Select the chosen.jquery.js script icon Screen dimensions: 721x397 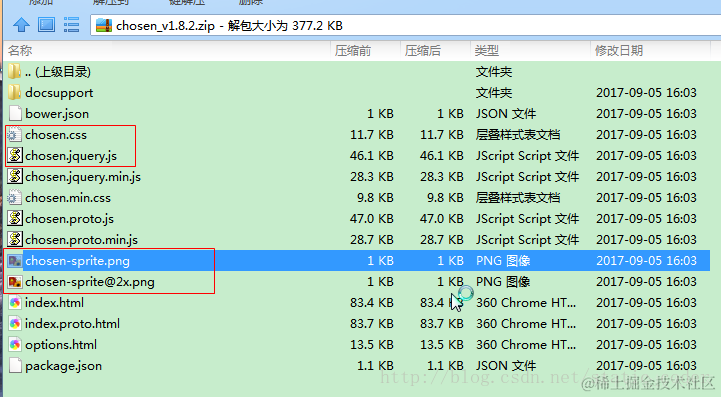point(15,155)
